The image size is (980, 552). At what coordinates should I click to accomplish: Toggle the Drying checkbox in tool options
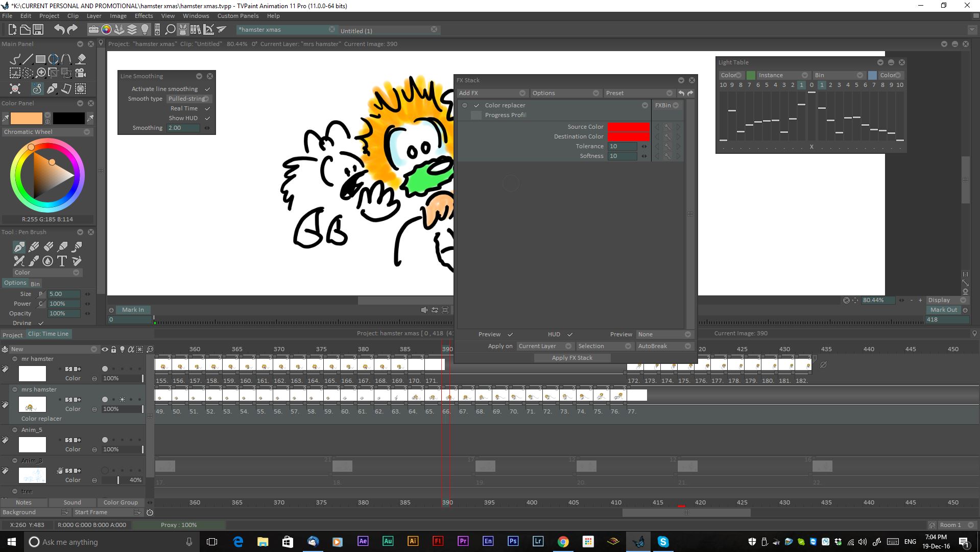click(x=41, y=323)
